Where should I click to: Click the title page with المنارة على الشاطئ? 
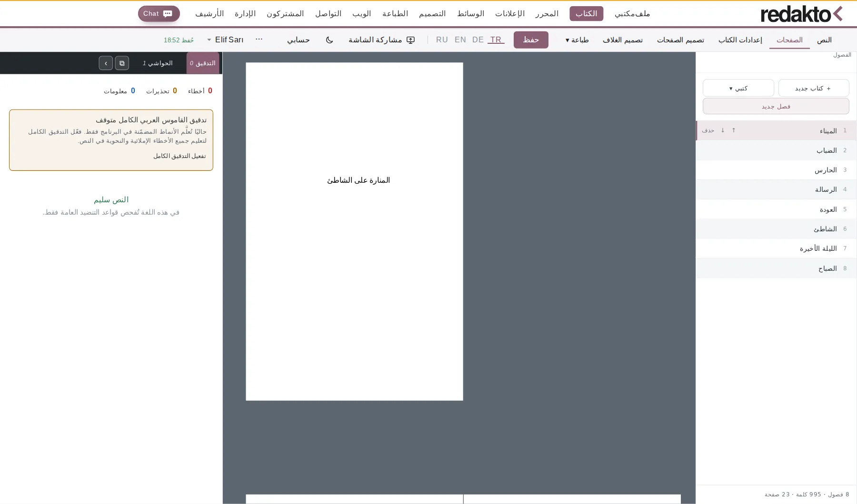click(354, 231)
